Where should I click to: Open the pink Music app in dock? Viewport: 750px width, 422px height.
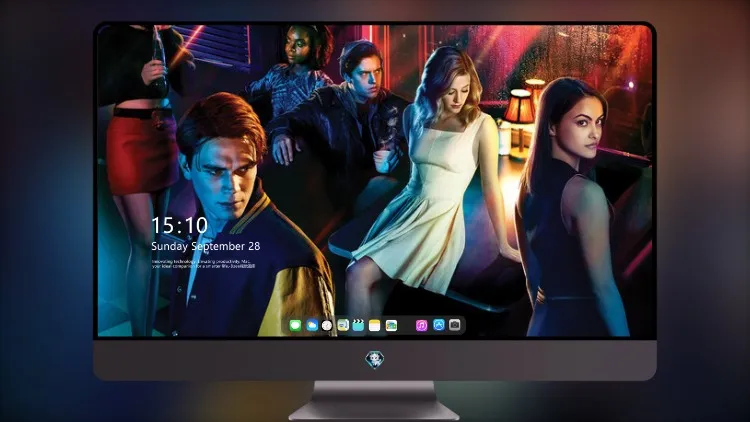[x=421, y=325]
